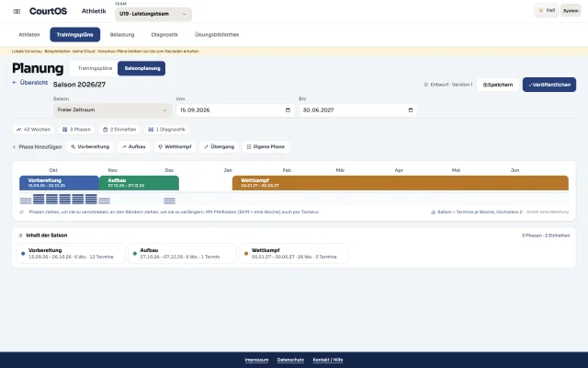The image size is (588, 368).
Task: Open the Wettkampf card in Inhalt der Saison
Action: pos(294,254)
